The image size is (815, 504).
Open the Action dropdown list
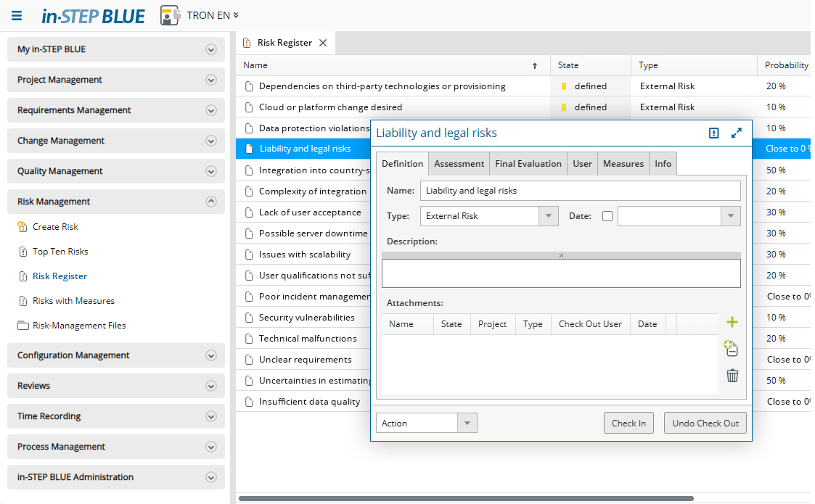tap(467, 424)
